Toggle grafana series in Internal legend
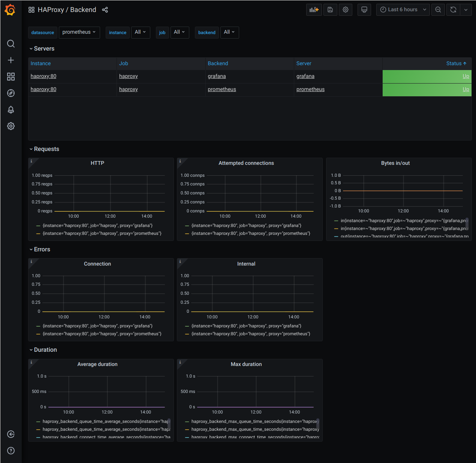The height and width of the screenshot is (463, 476). 246,326
